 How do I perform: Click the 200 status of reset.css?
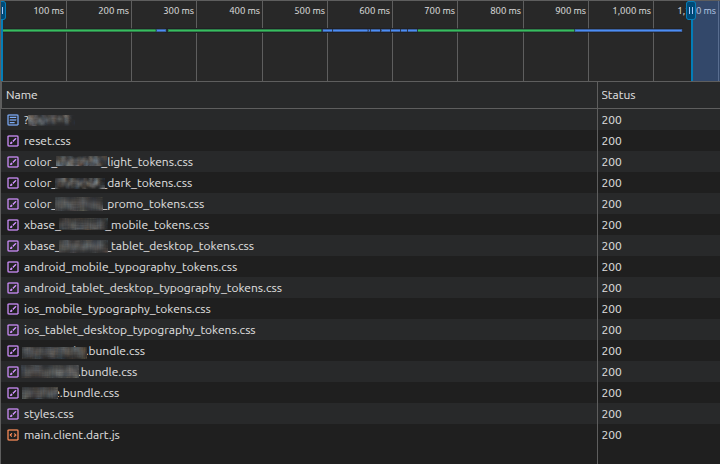click(x=612, y=141)
